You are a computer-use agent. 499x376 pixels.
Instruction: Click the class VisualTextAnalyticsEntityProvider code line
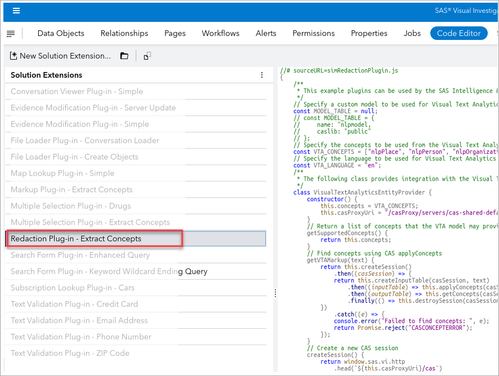tap(362, 192)
